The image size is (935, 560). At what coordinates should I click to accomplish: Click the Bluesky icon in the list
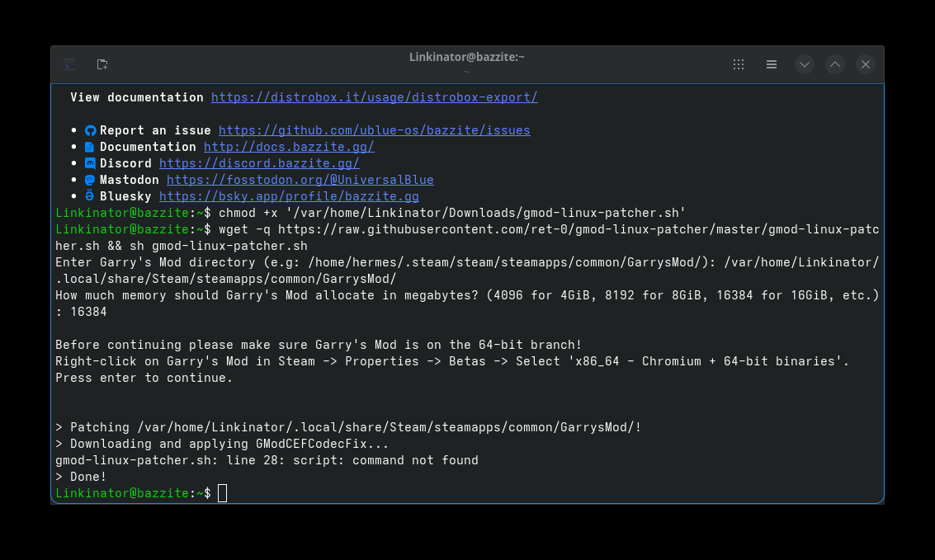click(89, 195)
